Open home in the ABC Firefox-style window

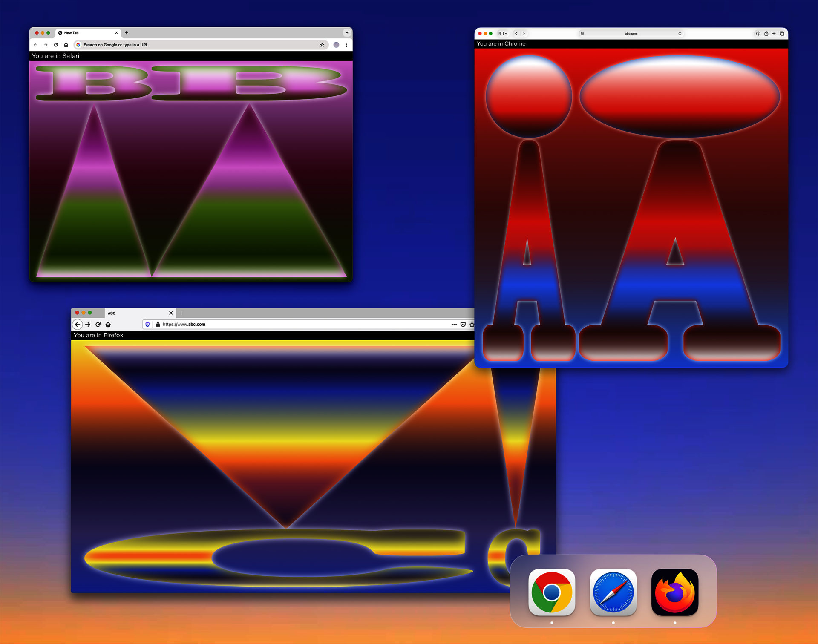(108, 325)
